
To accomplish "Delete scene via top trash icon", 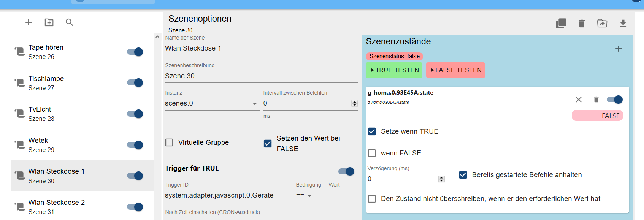I will [582, 24].
